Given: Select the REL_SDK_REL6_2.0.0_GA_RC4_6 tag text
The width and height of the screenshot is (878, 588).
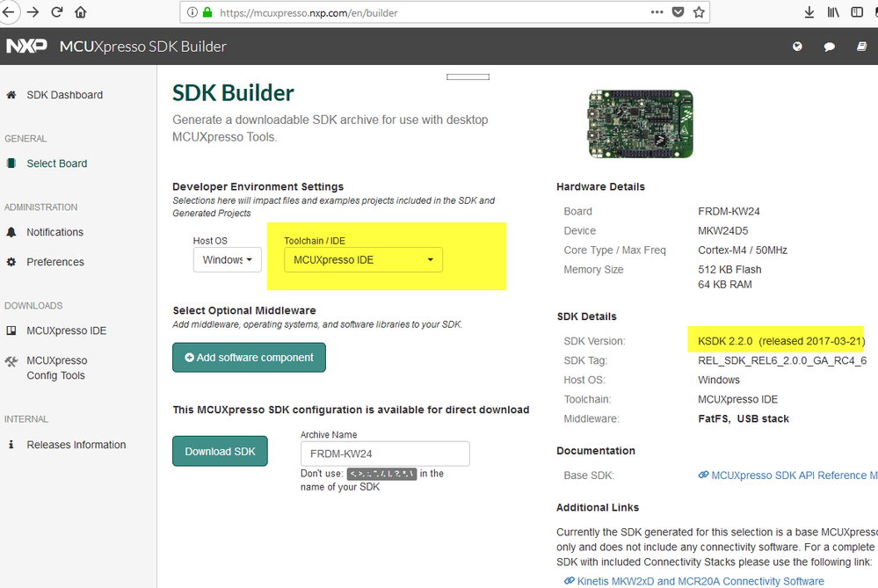Looking at the screenshot, I should pyautogui.click(x=781, y=360).
